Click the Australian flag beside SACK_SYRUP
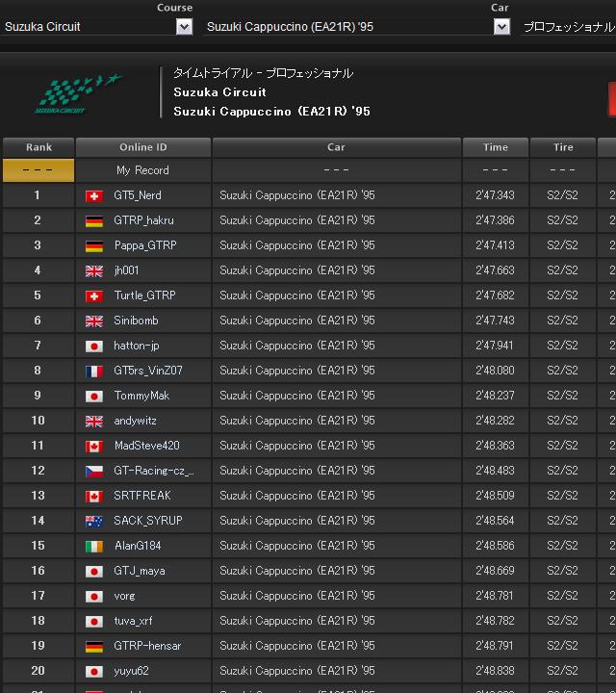This screenshot has height=693, width=616. coord(94,521)
